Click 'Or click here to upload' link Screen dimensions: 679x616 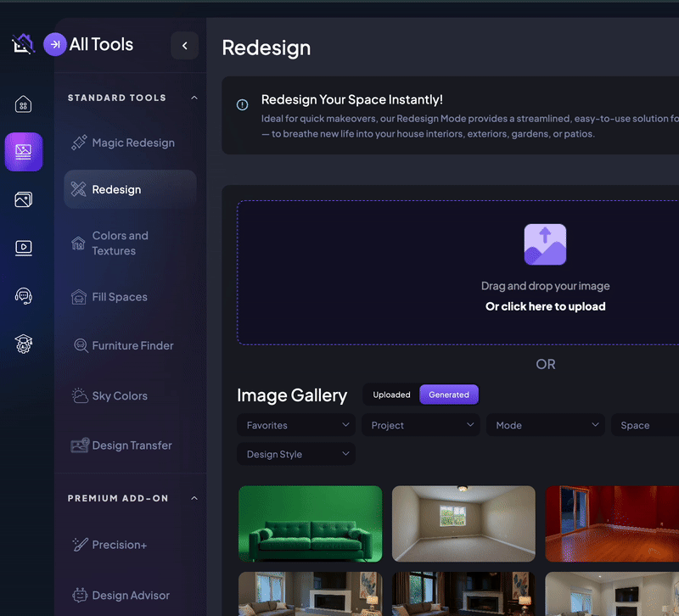click(x=545, y=306)
